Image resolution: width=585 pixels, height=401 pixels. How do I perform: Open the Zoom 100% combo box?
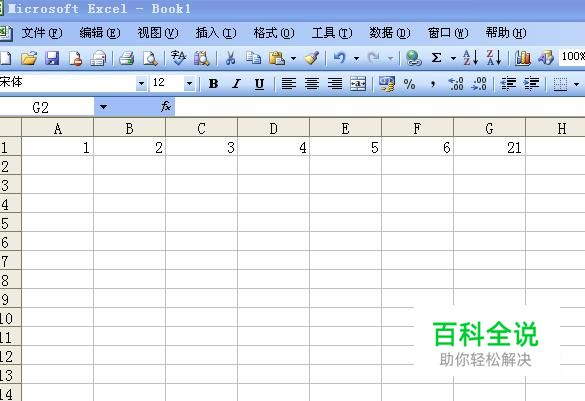pos(572,57)
